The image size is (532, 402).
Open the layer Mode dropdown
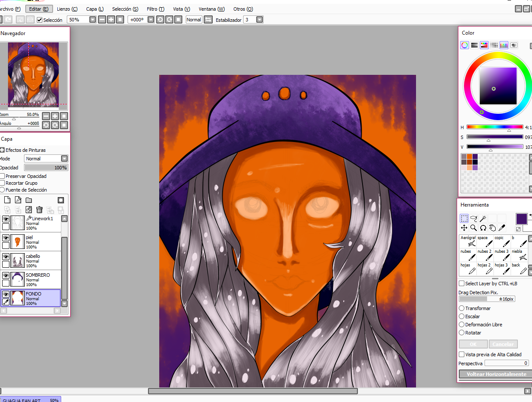pyautogui.click(x=46, y=159)
